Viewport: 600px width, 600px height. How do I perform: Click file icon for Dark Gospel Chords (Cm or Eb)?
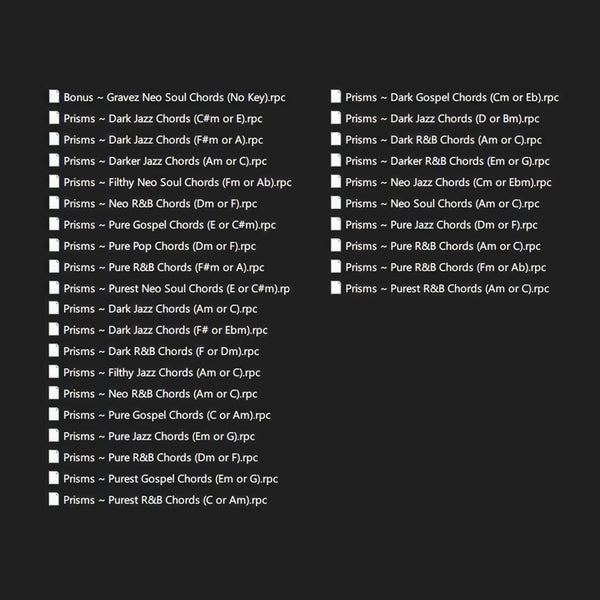point(336,97)
